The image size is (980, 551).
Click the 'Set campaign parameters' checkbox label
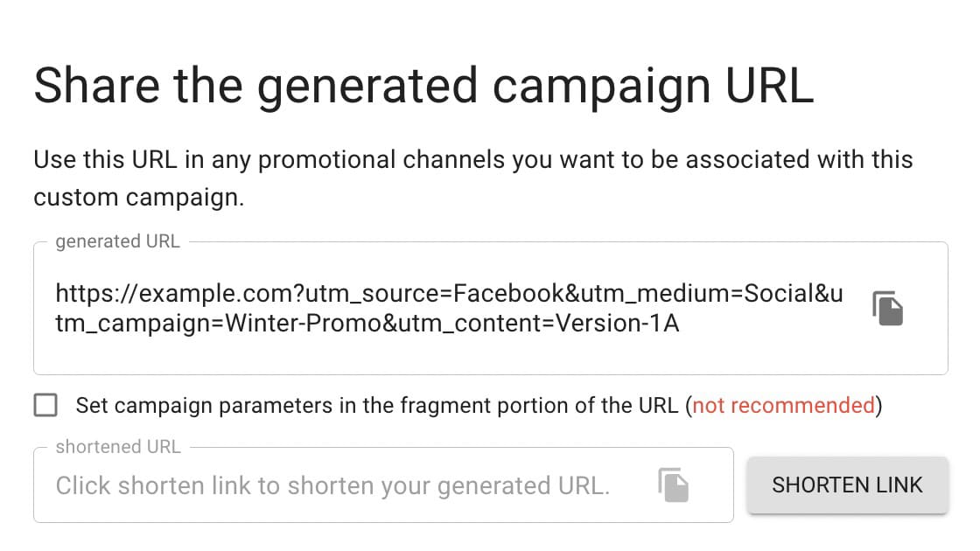[479, 406]
